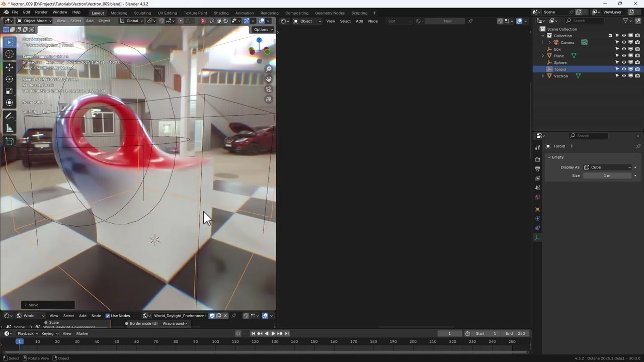This screenshot has height=362, width=644.
Task: Select the Cursor tool in the viewport toolbar
Action: (x=10, y=54)
